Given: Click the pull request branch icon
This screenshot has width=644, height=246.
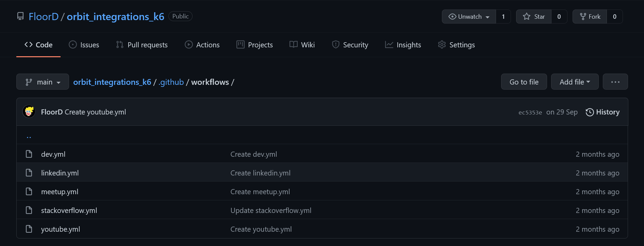Looking at the screenshot, I should pyautogui.click(x=120, y=45).
